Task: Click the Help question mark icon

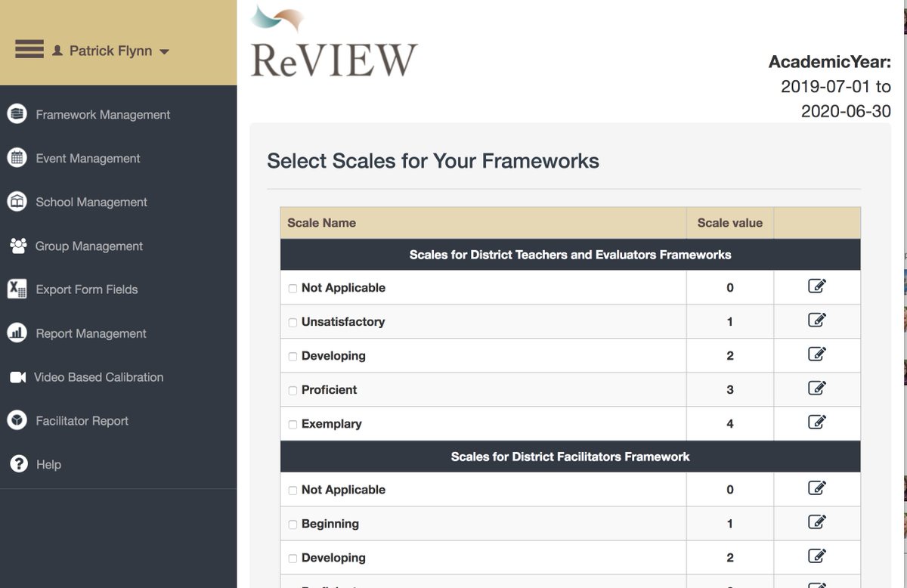Action: click(19, 464)
